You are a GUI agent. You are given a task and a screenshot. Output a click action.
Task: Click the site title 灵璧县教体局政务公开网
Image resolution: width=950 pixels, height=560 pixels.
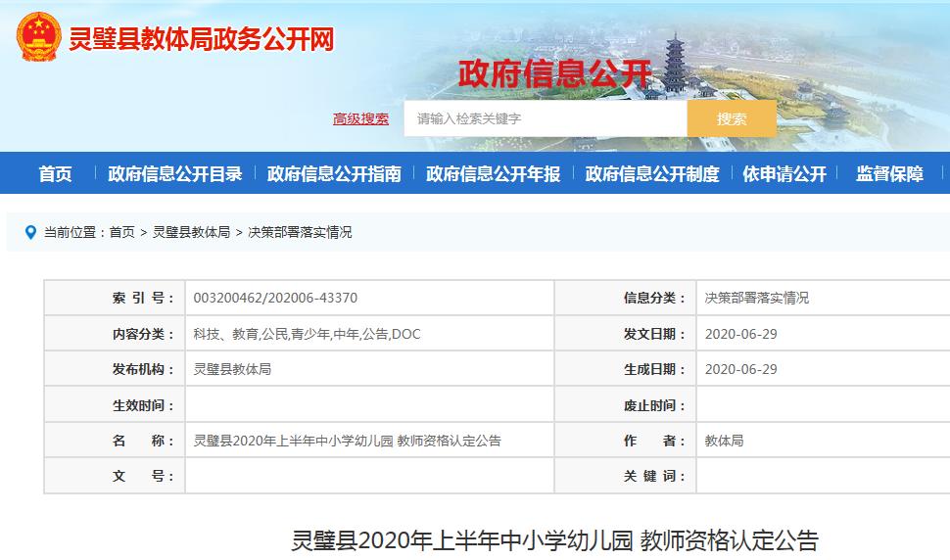click(201, 39)
